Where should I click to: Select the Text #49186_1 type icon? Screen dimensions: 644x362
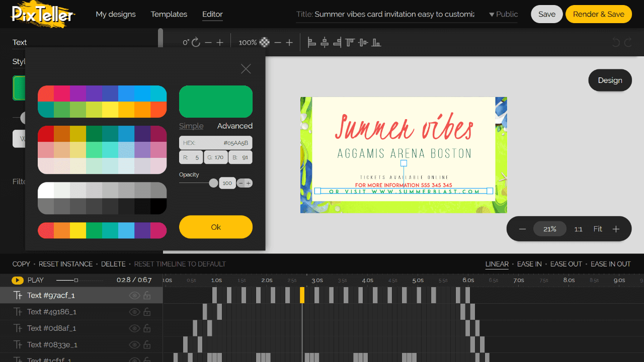pyautogui.click(x=18, y=312)
